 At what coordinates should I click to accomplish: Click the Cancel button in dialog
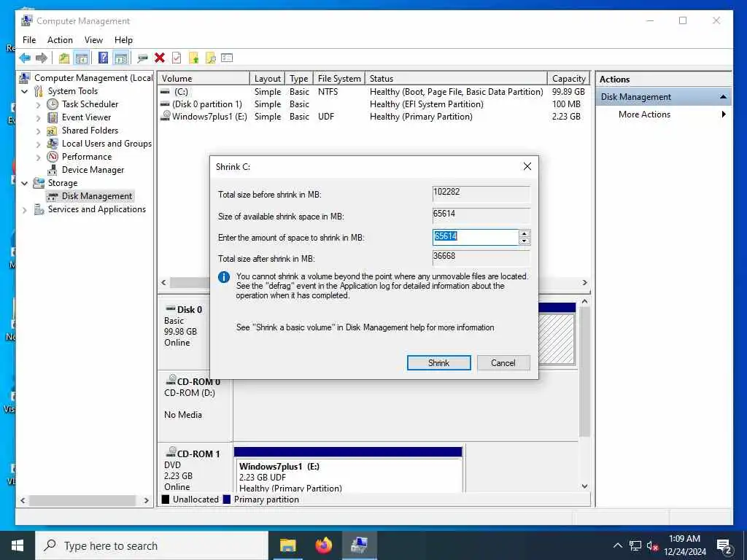(x=503, y=363)
